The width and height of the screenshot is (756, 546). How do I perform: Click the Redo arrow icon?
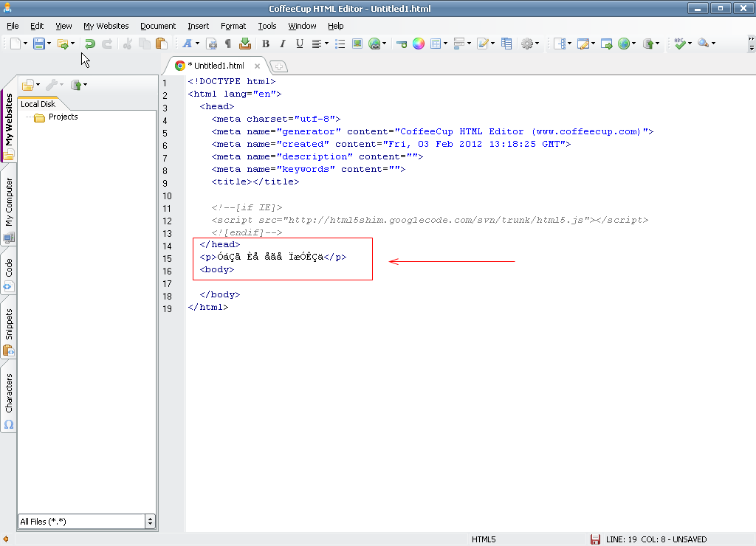coord(107,44)
